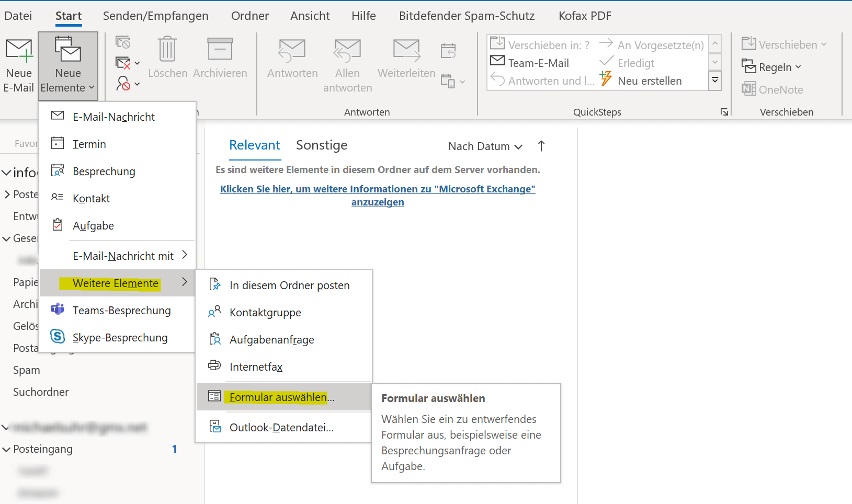
Task: Toggle sort order with the up arrow
Action: (541, 146)
